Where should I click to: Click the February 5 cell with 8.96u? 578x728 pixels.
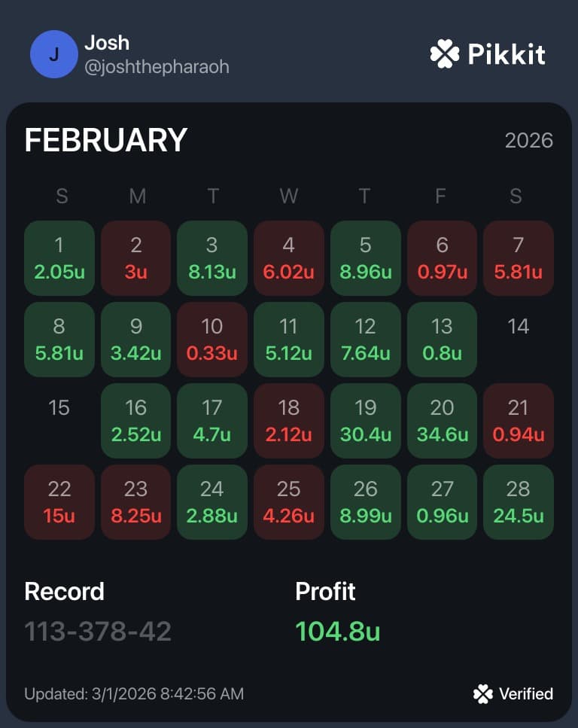click(365, 258)
